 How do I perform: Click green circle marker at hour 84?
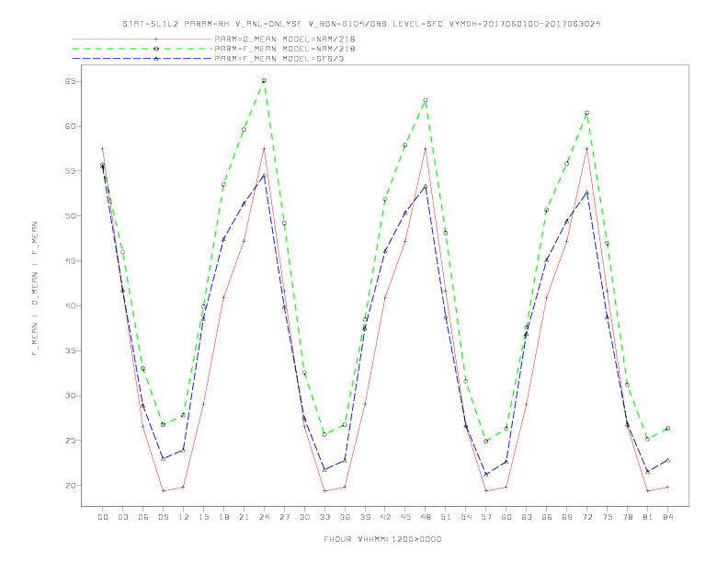coord(667,429)
